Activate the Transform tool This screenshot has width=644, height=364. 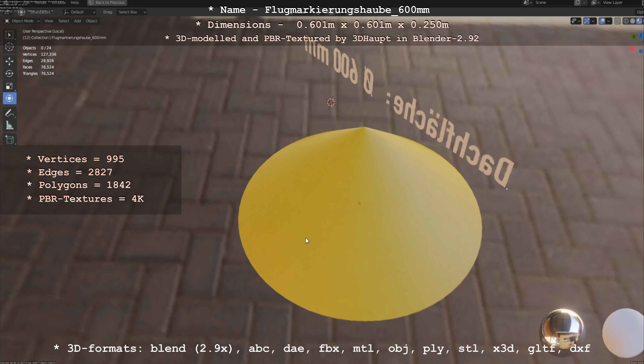(9, 98)
